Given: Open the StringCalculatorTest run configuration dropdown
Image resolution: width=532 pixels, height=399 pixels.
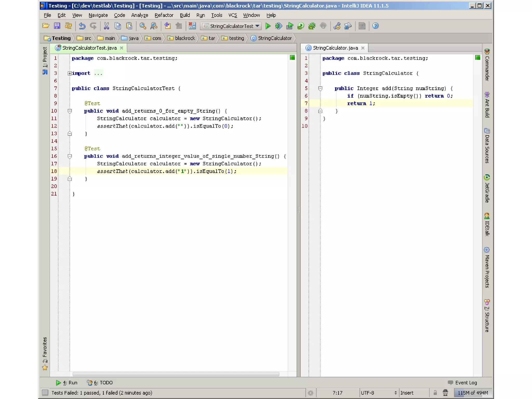Looking at the screenshot, I should point(231,26).
